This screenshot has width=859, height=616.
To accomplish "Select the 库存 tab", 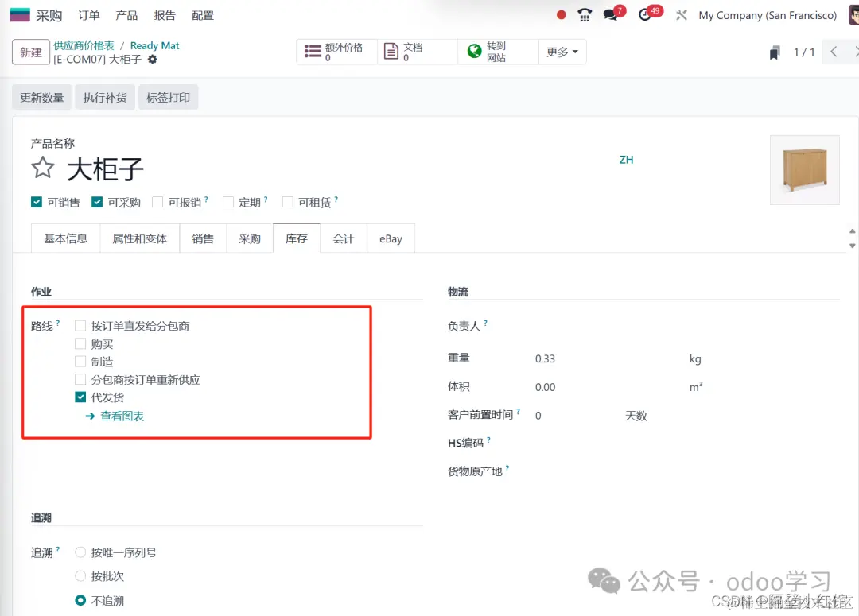I will click(297, 238).
